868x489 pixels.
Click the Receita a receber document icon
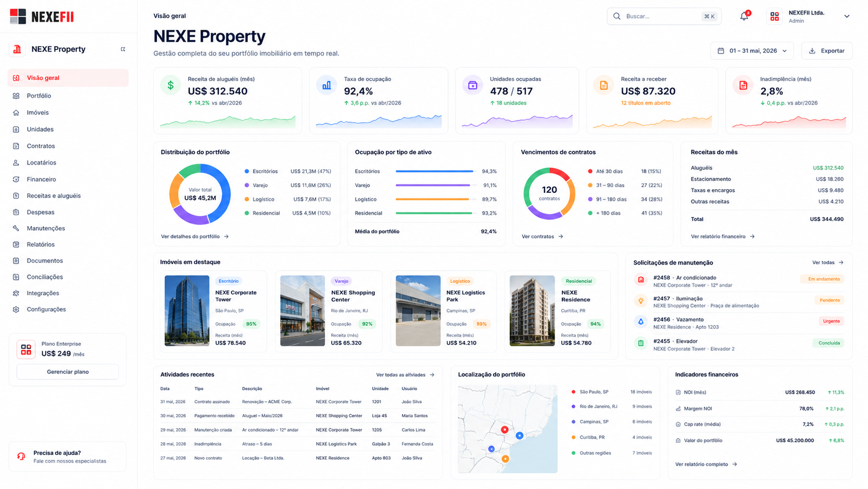[x=604, y=85]
